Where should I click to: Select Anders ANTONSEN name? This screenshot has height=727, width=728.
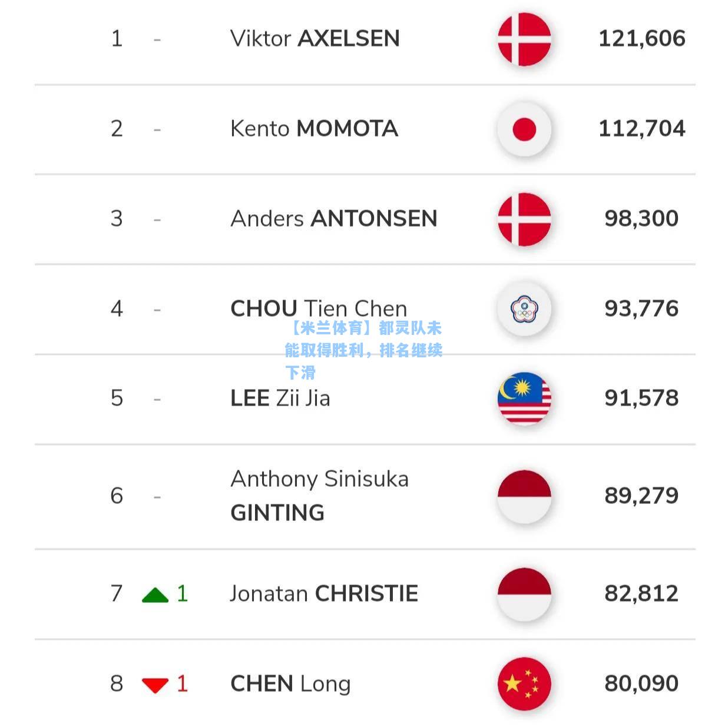333,219
